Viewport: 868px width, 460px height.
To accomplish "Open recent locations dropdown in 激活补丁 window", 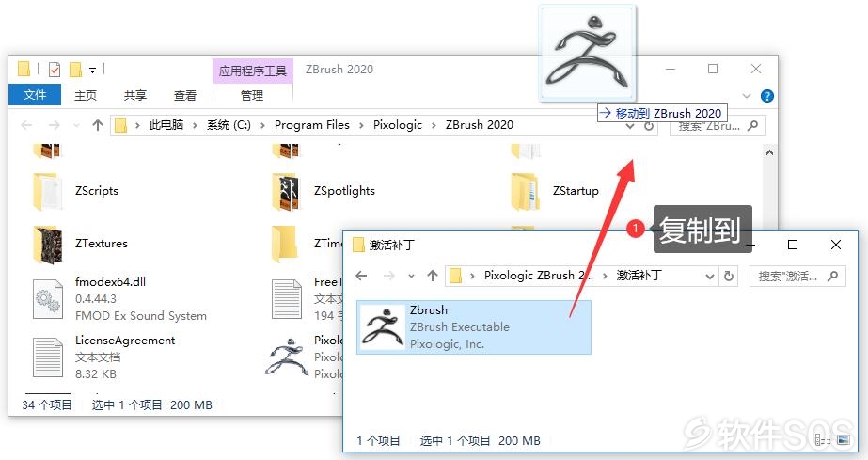I will [411, 276].
